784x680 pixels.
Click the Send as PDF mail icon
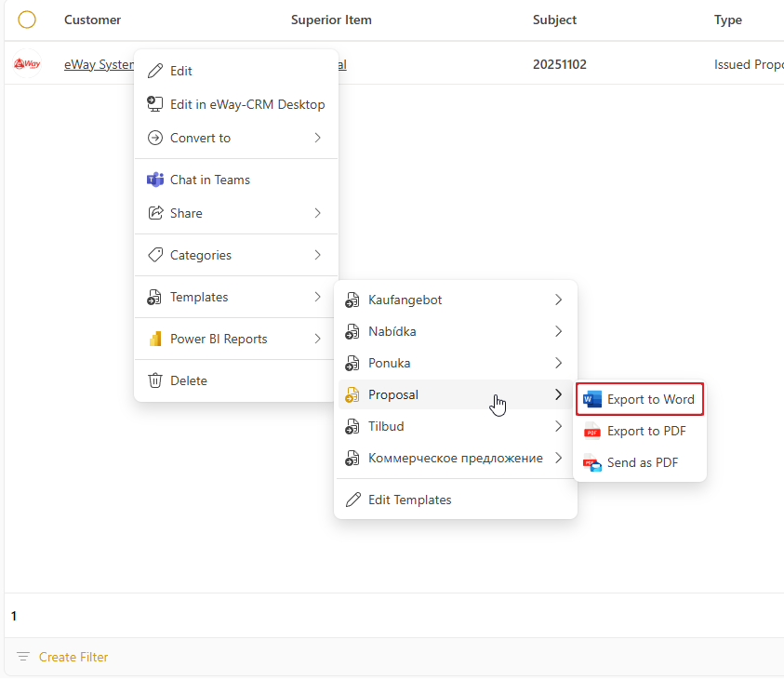tap(591, 463)
